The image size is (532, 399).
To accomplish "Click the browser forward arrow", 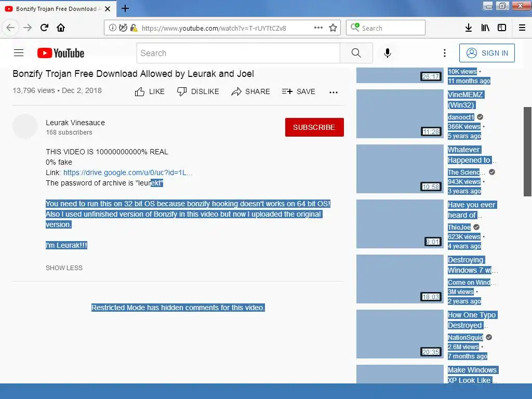I will (28, 28).
